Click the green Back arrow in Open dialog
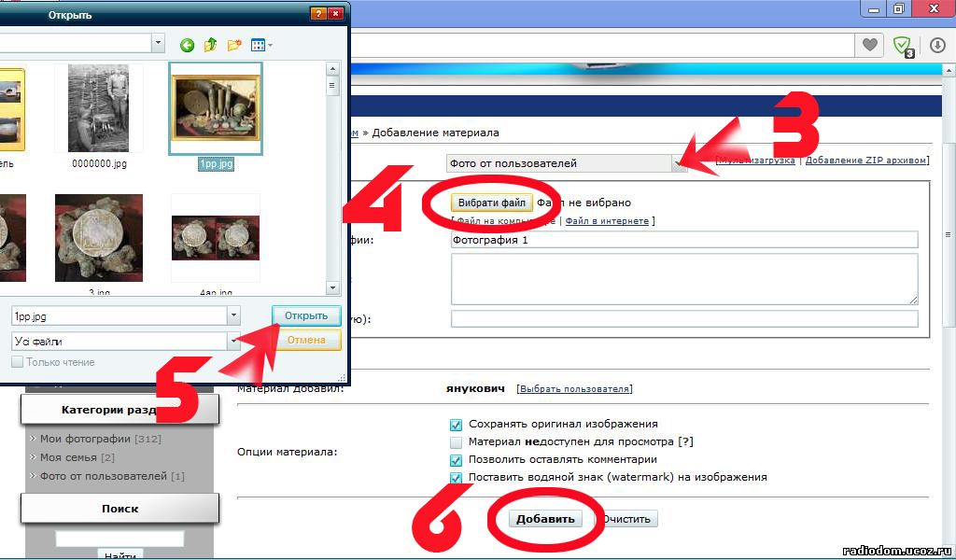Screen dimensions: 956x560 [x=187, y=45]
